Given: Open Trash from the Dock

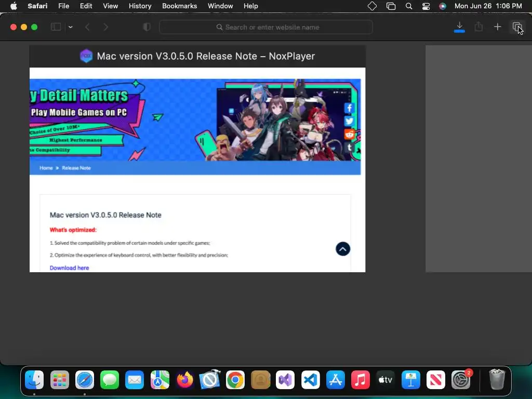Looking at the screenshot, I should pos(497,380).
